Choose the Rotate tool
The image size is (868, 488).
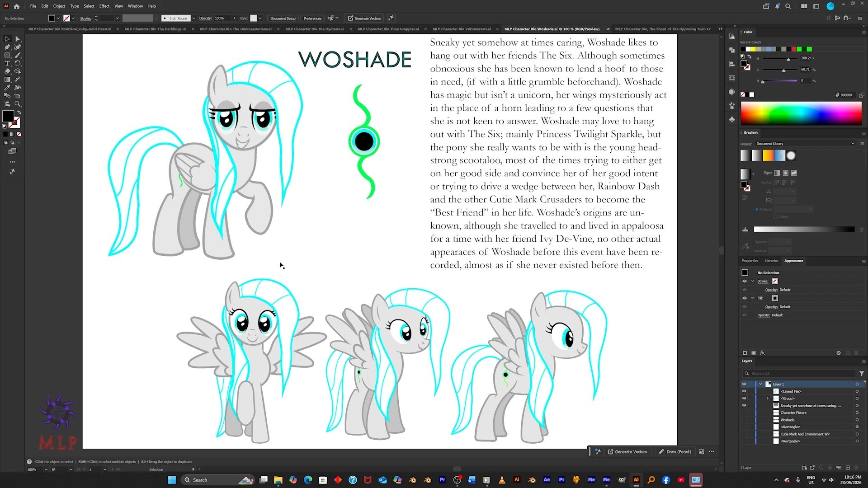(18, 63)
